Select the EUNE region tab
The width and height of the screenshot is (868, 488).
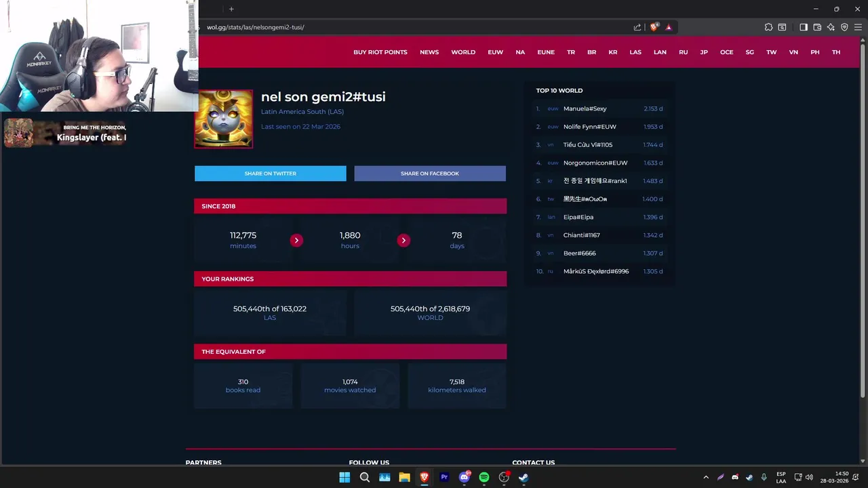(x=546, y=52)
